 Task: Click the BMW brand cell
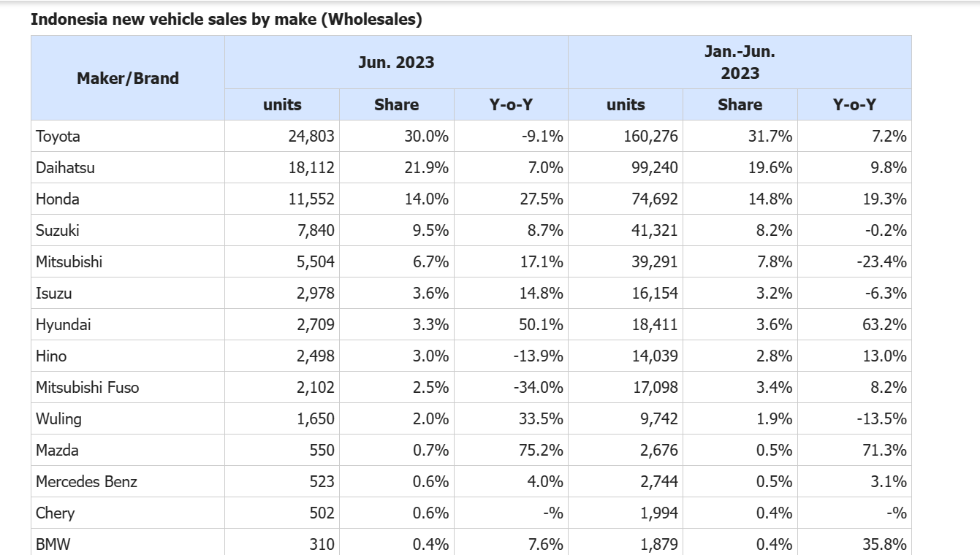pyautogui.click(x=53, y=544)
